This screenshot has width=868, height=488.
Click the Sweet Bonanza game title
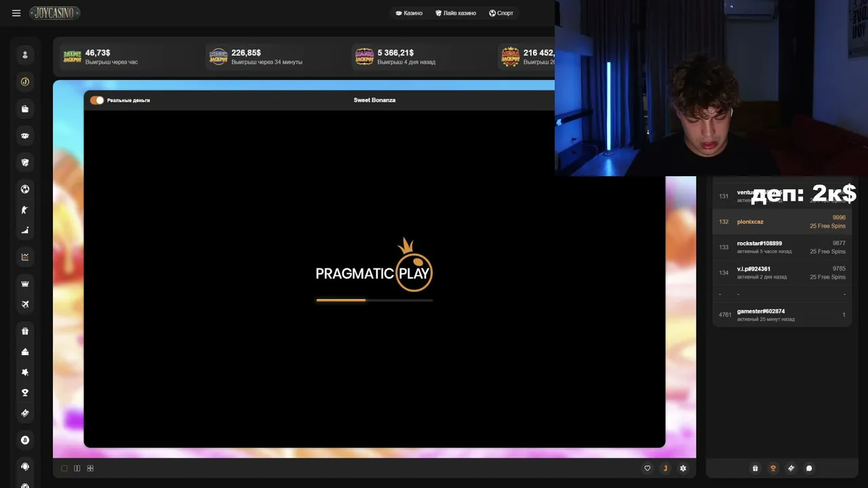click(374, 100)
